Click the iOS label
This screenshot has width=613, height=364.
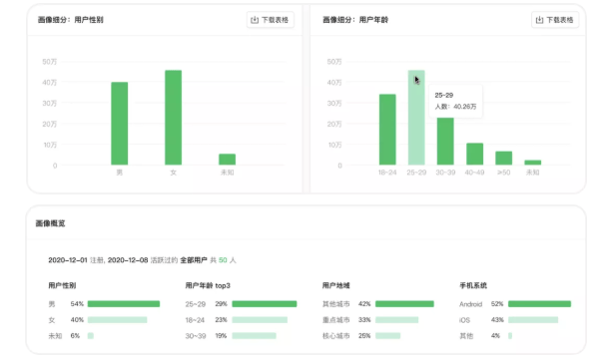[x=464, y=320]
